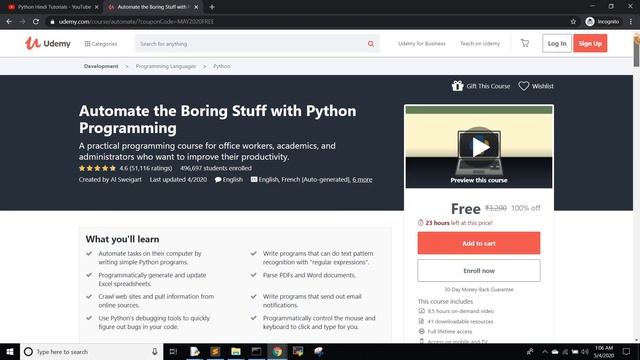The image size is (640, 360).
Task: Click the taskbar microphone icon
Action: (155, 351)
